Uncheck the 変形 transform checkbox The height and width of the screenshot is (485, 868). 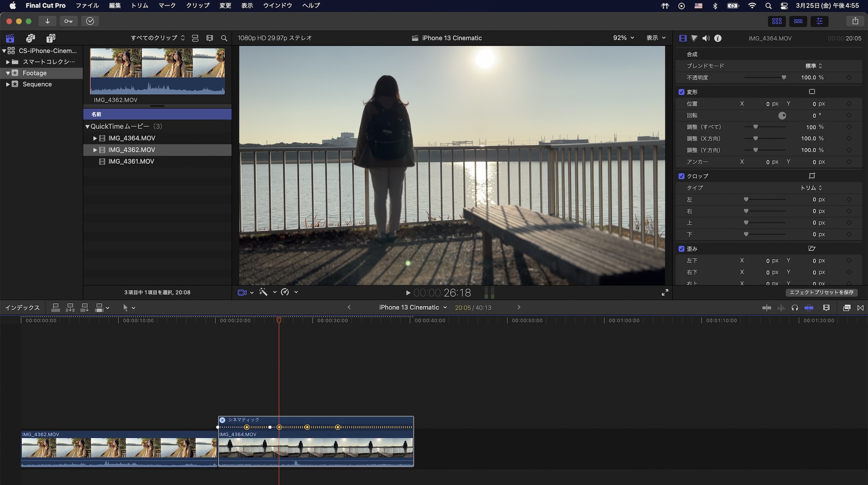click(681, 92)
